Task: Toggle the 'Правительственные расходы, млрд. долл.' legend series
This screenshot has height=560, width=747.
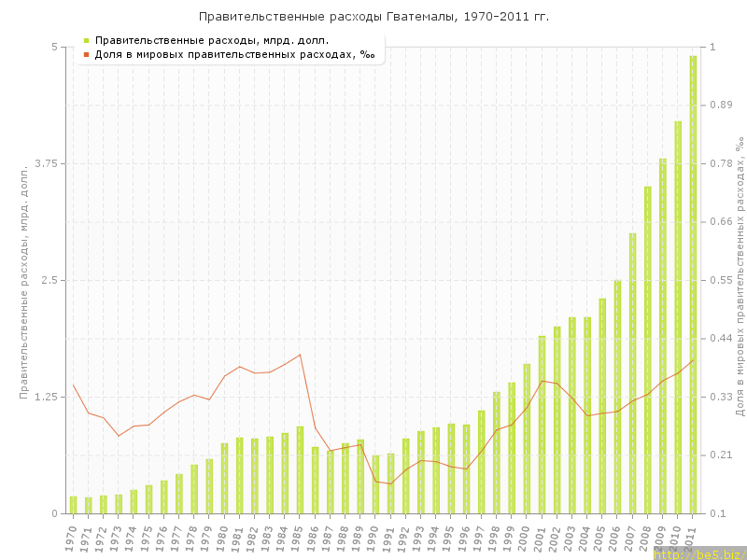Action: point(211,41)
